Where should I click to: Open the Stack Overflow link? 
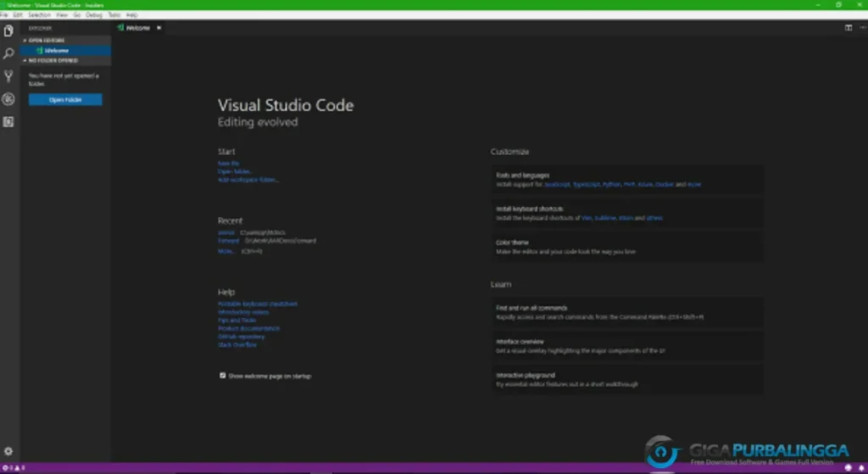[x=237, y=344]
